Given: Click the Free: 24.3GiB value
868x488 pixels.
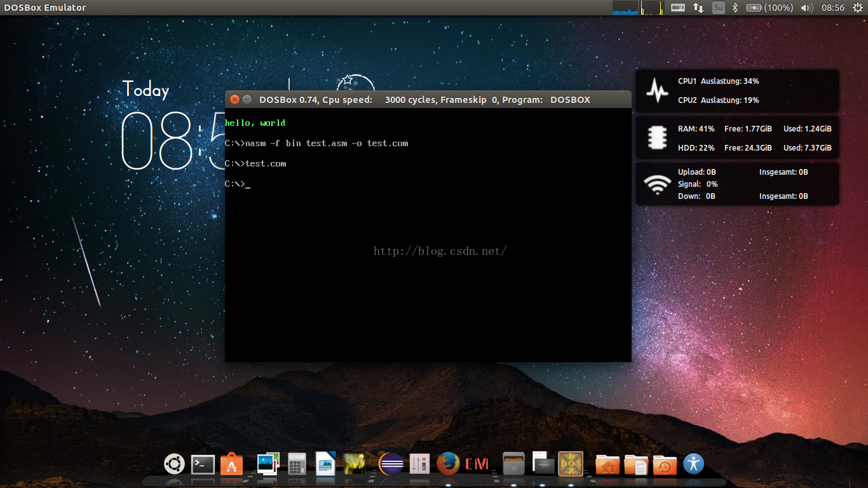Looking at the screenshot, I should click(748, 147).
